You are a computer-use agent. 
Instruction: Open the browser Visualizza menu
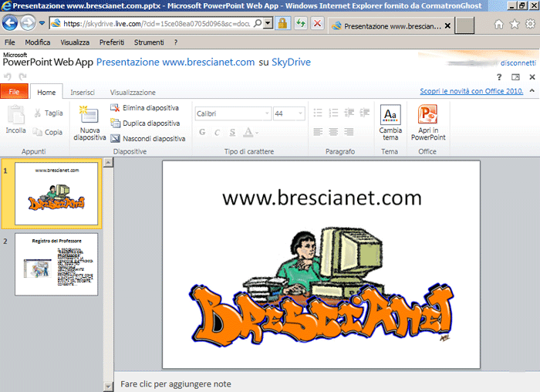(75, 42)
